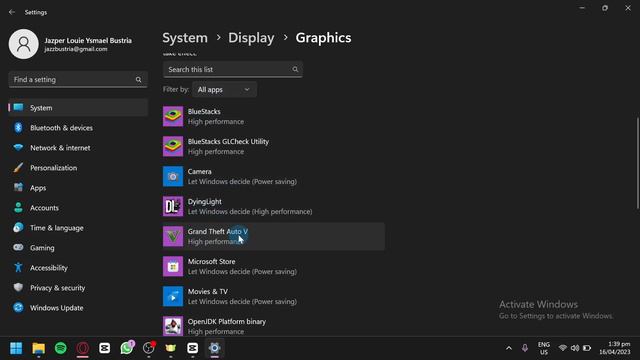640x360 pixels.
Task: Select the Microsoft Store list entry
Action: click(x=273, y=266)
